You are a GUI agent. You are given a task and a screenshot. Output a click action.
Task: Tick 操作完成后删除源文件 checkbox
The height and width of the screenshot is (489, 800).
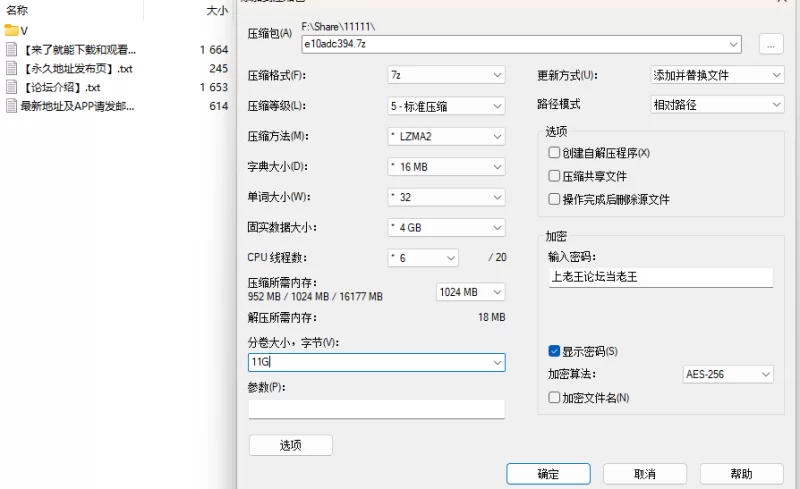coord(554,199)
